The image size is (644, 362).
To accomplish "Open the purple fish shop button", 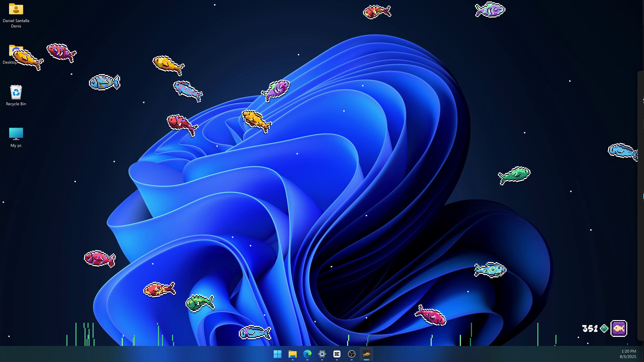I will pyautogui.click(x=618, y=328).
